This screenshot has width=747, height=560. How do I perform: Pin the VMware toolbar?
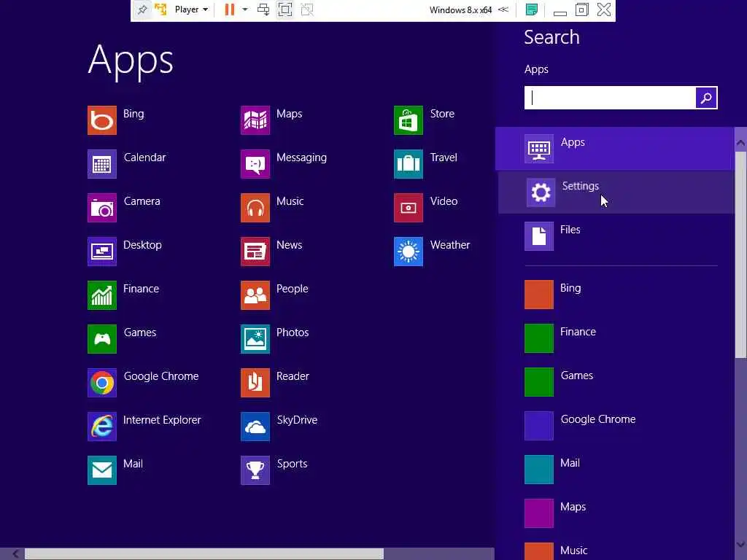click(x=142, y=9)
